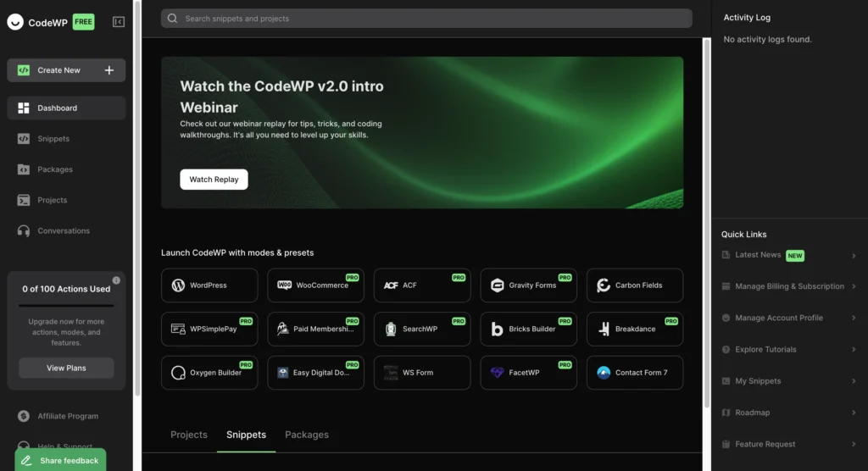Switch to the Packages tab
The image size is (868, 471).
[x=307, y=435]
